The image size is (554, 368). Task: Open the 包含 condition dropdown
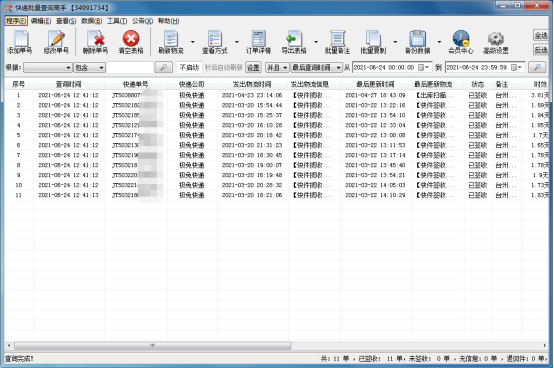89,67
